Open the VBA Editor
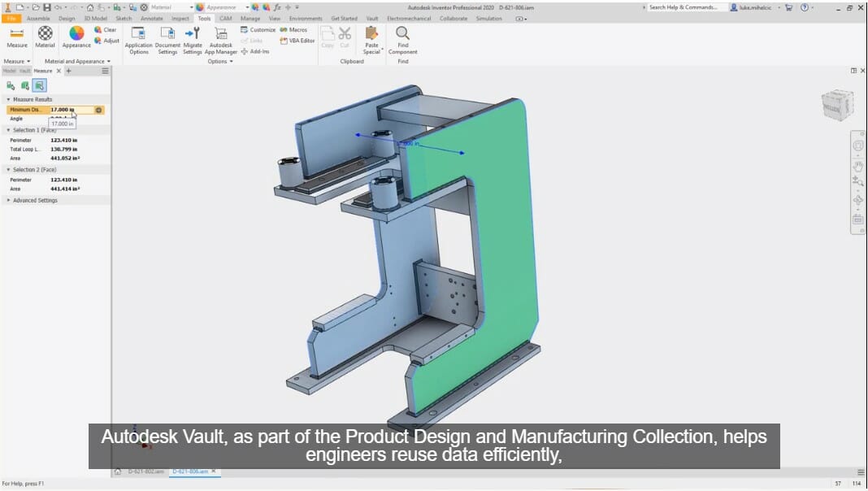Viewport: 868px width, 491px height. 298,41
